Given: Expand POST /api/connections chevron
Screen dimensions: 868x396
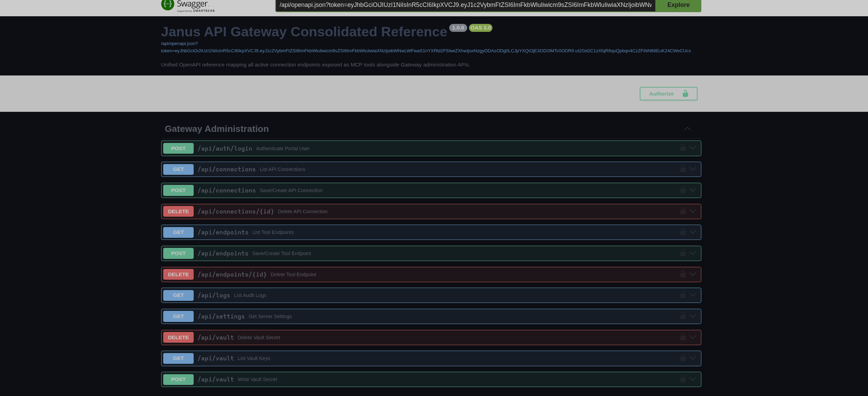Looking at the screenshot, I should click(x=692, y=190).
